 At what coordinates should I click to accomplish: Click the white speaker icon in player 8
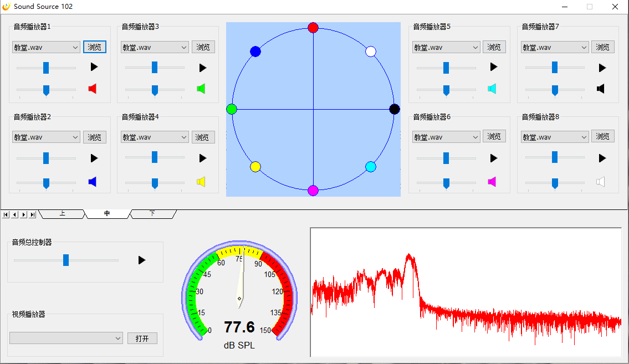601,182
